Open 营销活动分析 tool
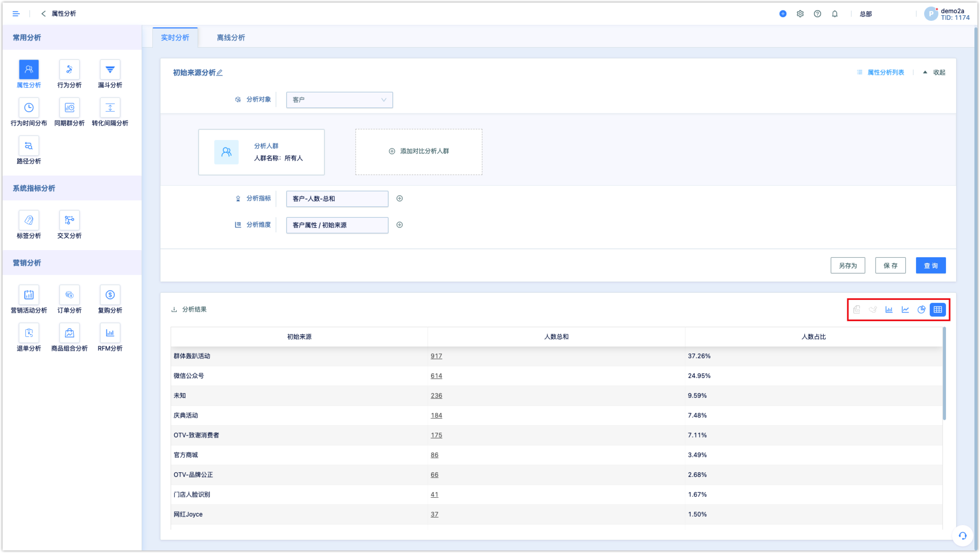980x553 pixels. [x=28, y=299]
